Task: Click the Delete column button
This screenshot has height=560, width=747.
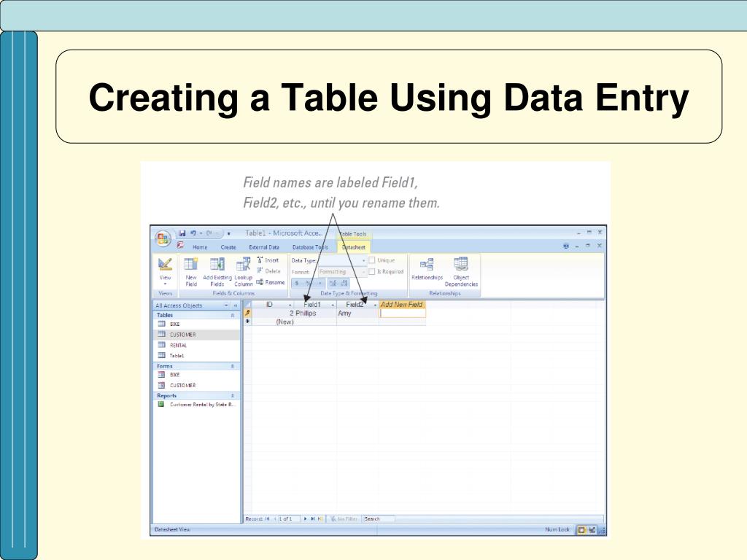Action: point(268,271)
